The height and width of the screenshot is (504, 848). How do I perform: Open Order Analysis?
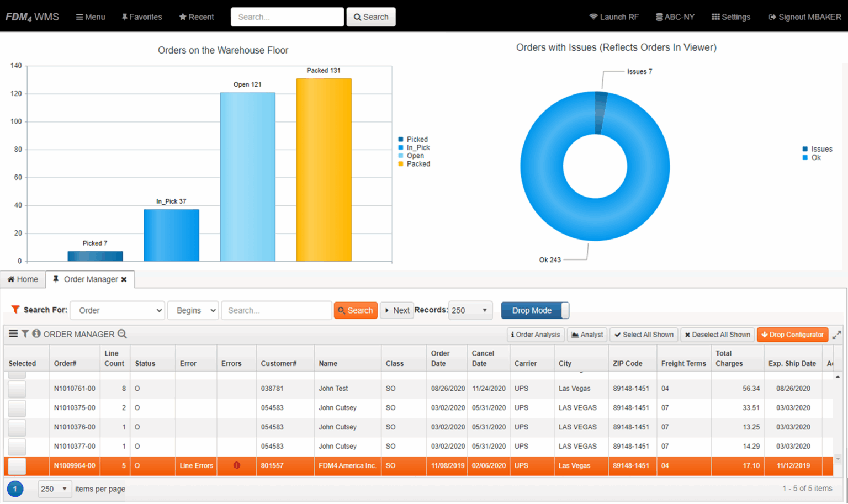coord(534,335)
